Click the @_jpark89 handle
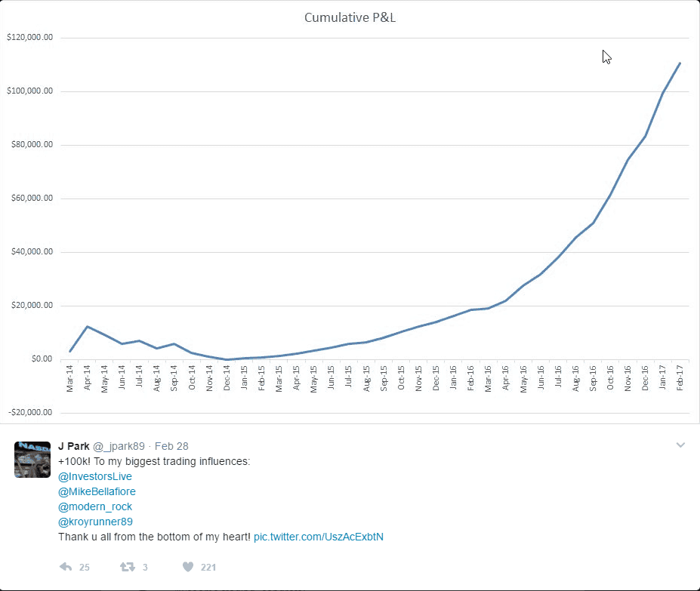The height and width of the screenshot is (591, 700). 119,446
